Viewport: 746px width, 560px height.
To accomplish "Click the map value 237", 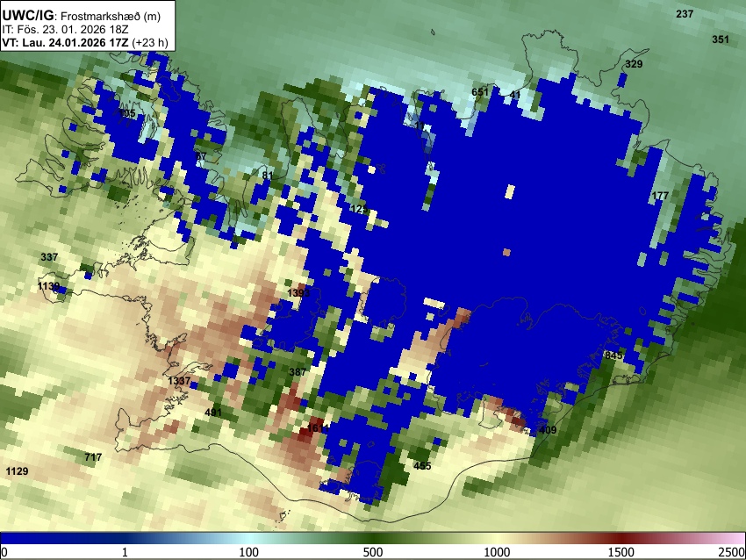I will (x=685, y=14).
